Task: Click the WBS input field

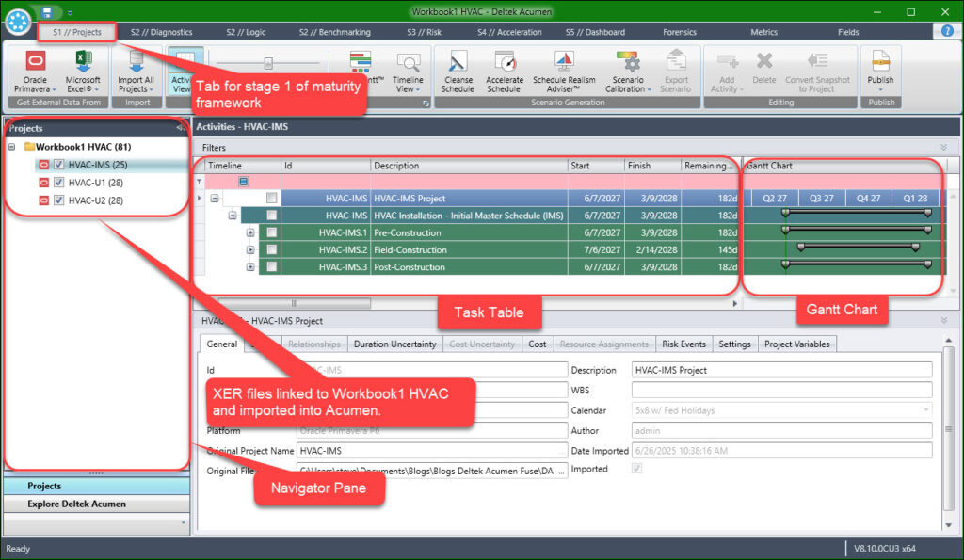Action: coord(781,391)
